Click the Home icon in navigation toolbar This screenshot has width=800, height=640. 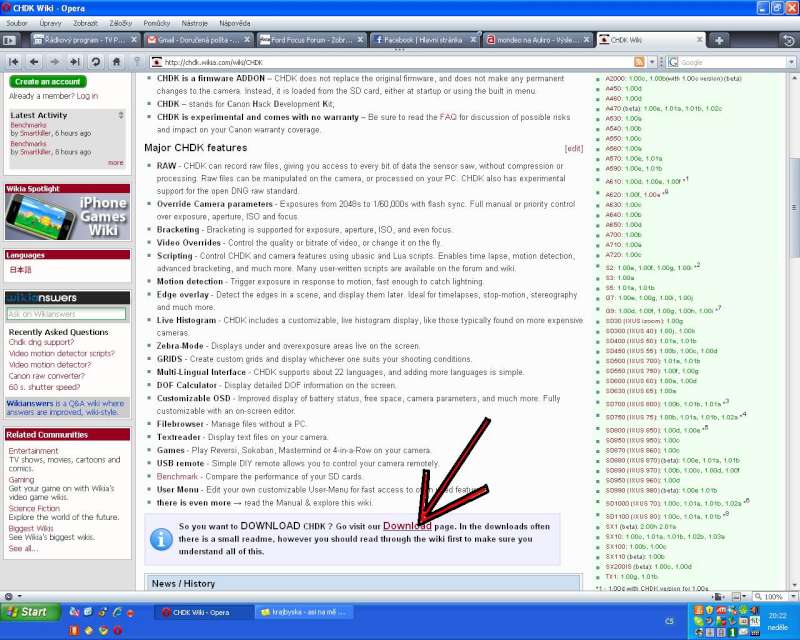[117, 62]
